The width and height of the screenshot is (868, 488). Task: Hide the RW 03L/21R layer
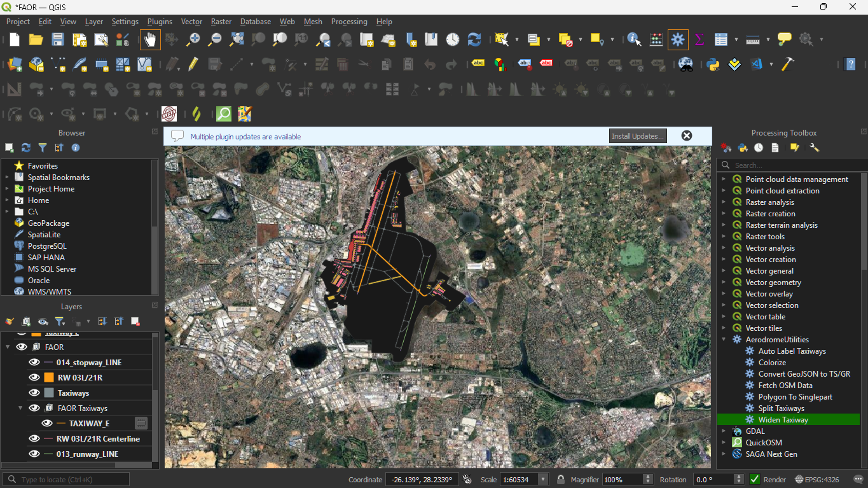tap(34, 377)
